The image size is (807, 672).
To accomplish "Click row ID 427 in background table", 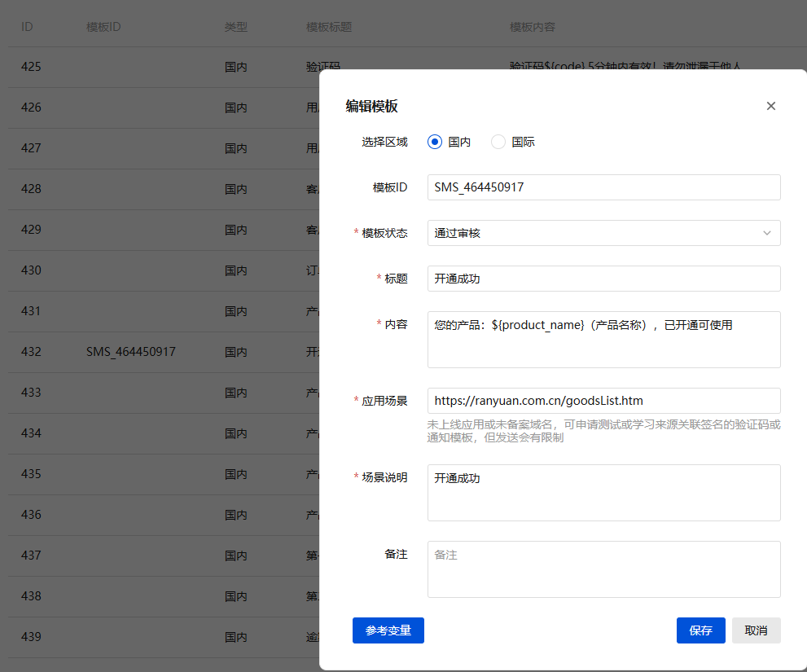I will [31, 148].
